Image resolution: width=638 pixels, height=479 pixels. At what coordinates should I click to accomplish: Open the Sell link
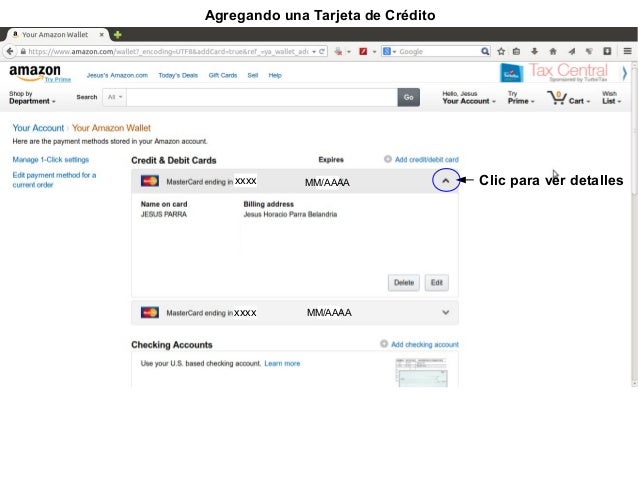tap(253, 75)
